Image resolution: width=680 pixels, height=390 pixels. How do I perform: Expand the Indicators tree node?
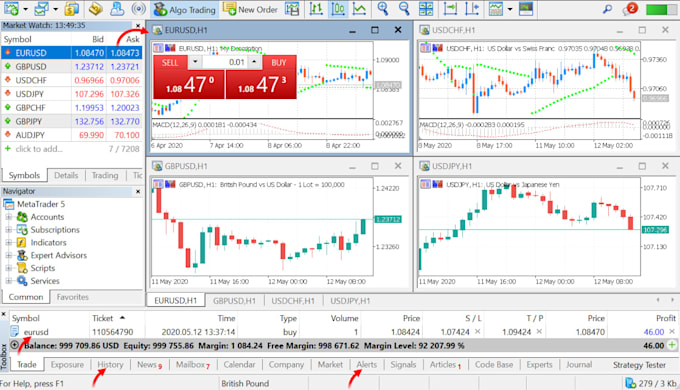8,243
